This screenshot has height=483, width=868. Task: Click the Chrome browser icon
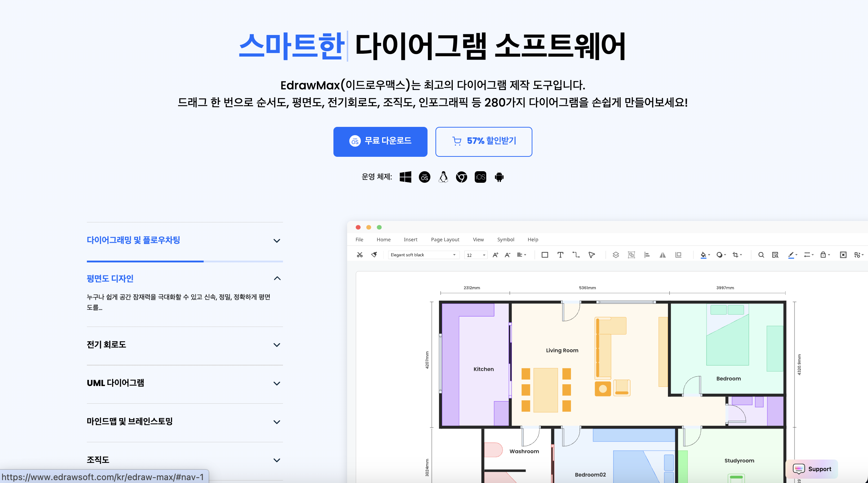461,177
